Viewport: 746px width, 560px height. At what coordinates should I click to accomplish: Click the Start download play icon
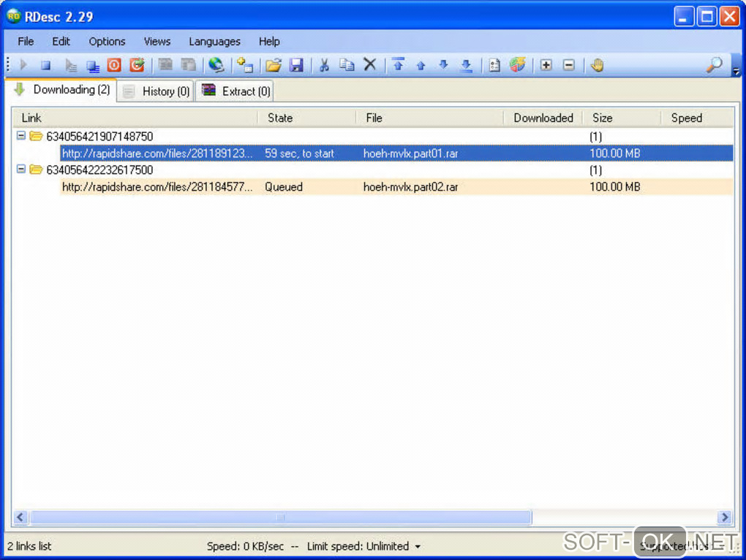(23, 64)
